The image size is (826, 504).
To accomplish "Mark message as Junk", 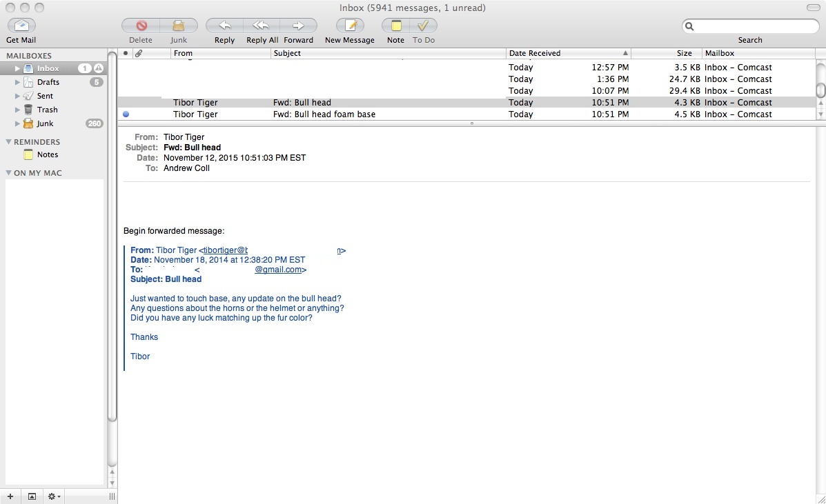I will click(179, 26).
